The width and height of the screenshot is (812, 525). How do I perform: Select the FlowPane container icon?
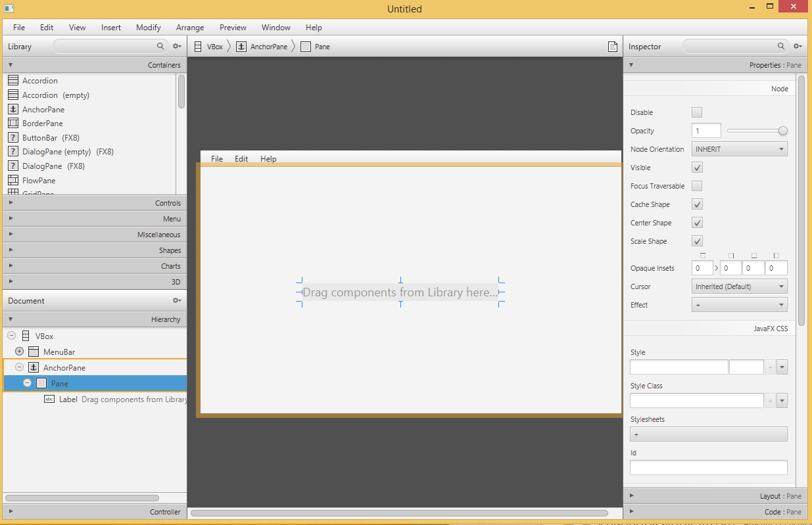click(x=14, y=180)
